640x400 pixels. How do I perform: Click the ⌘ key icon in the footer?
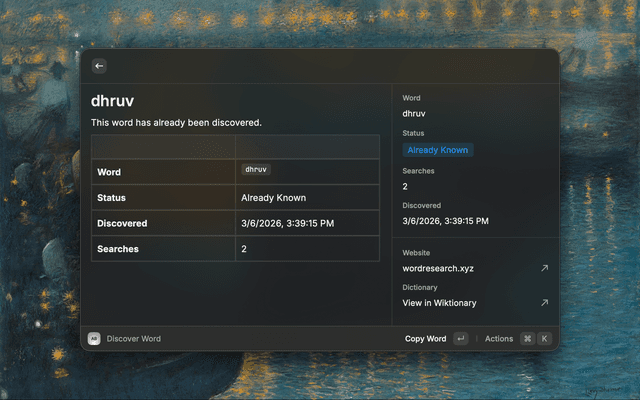(x=527, y=339)
